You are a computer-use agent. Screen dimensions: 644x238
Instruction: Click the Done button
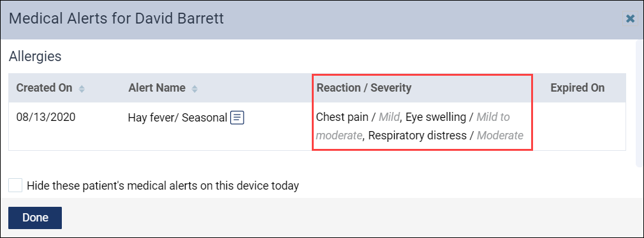tap(35, 218)
